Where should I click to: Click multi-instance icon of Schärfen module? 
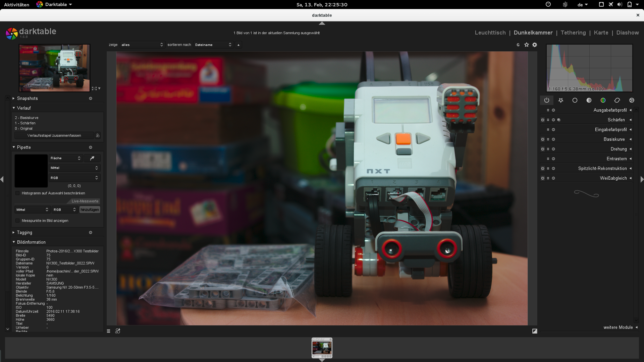pos(559,120)
